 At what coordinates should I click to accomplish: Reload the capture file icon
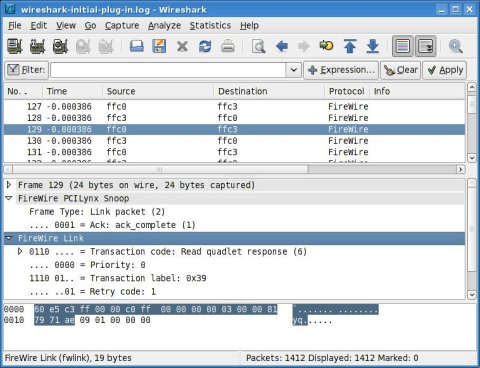(x=205, y=46)
